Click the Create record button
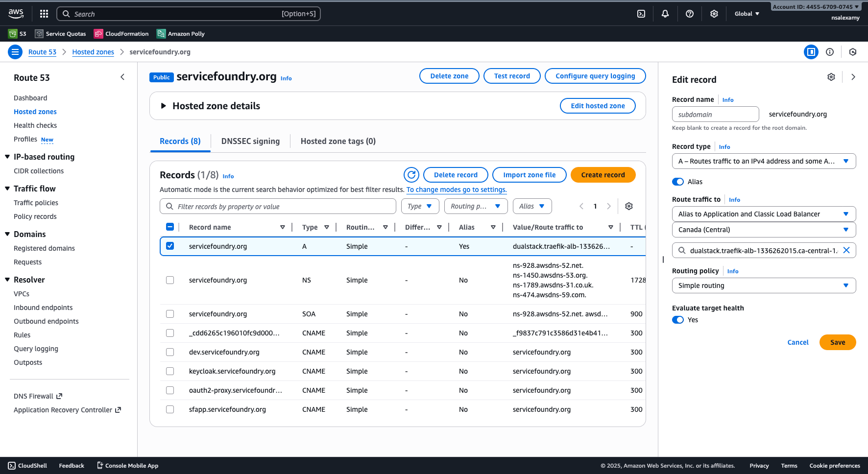The image size is (868, 474). pos(603,175)
